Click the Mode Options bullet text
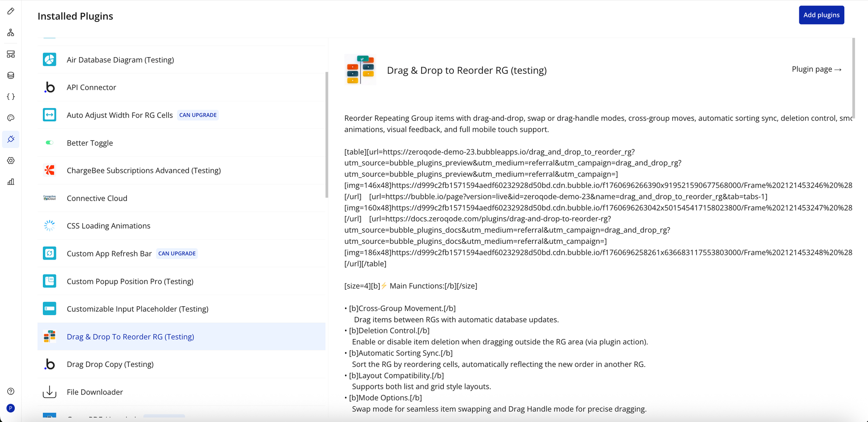Viewport: 868px width, 422px height. point(385,397)
